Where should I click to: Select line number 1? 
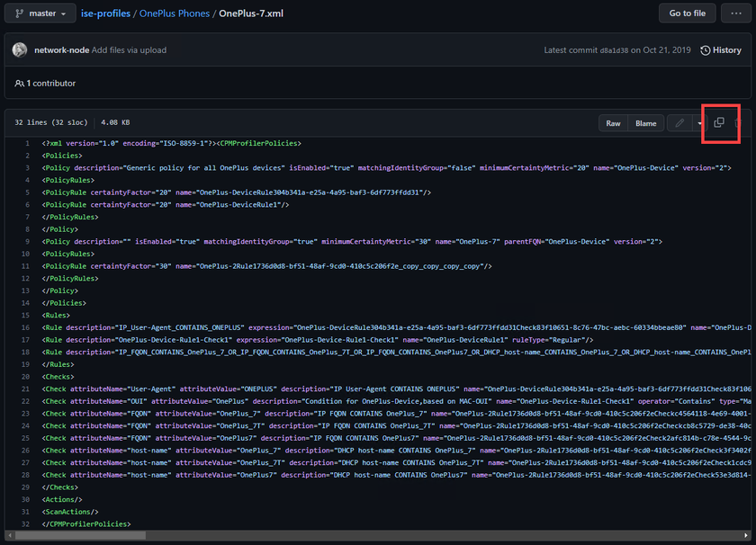tap(27, 143)
